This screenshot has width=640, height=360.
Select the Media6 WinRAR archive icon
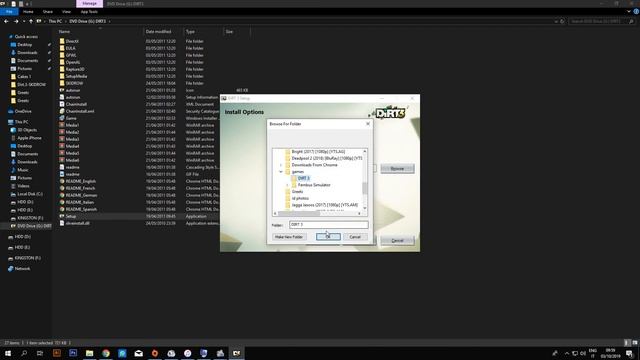point(62,160)
